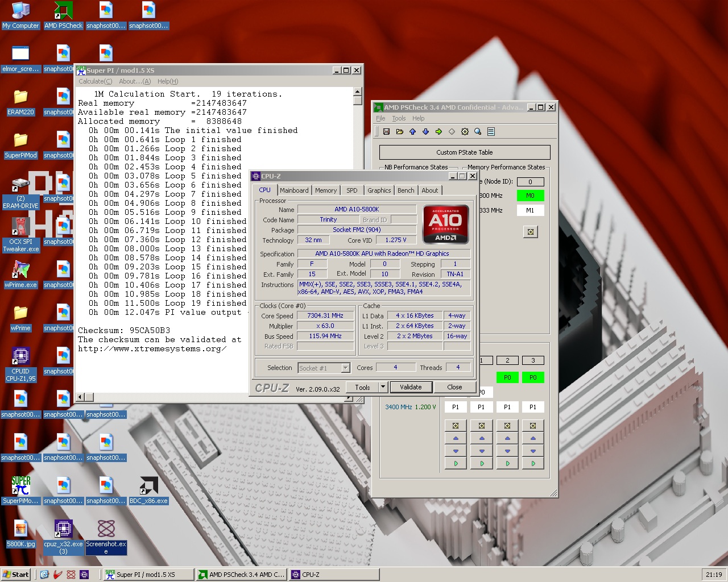Click the green play button in core 3 column
Image resolution: width=728 pixels, height=582 pixels.
tap(533, 464)
